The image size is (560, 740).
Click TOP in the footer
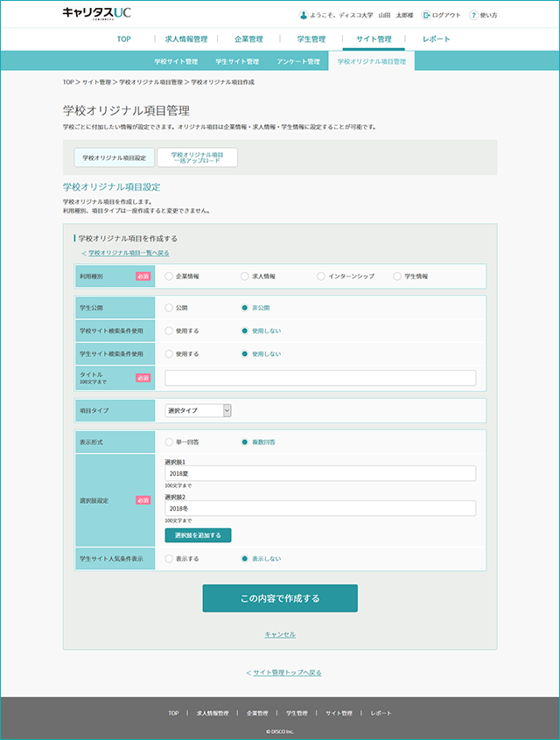(174, 713)
